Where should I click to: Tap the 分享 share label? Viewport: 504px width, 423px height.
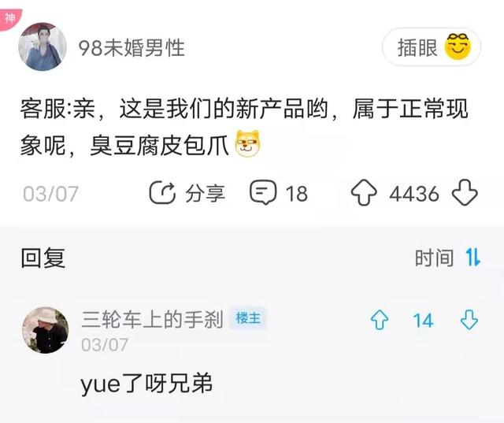tap(205, 193)
